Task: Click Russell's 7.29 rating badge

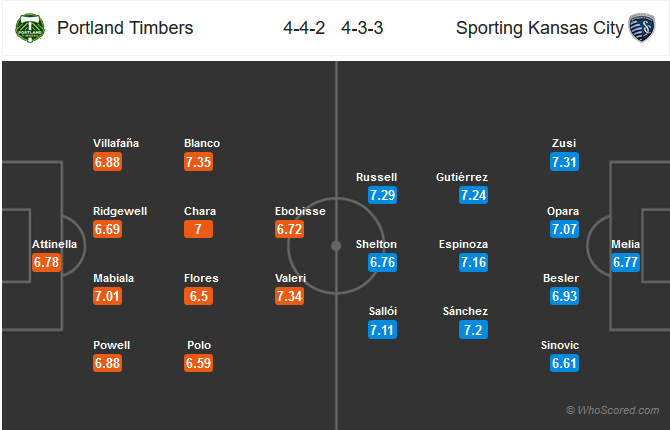Action: (382, 195)
